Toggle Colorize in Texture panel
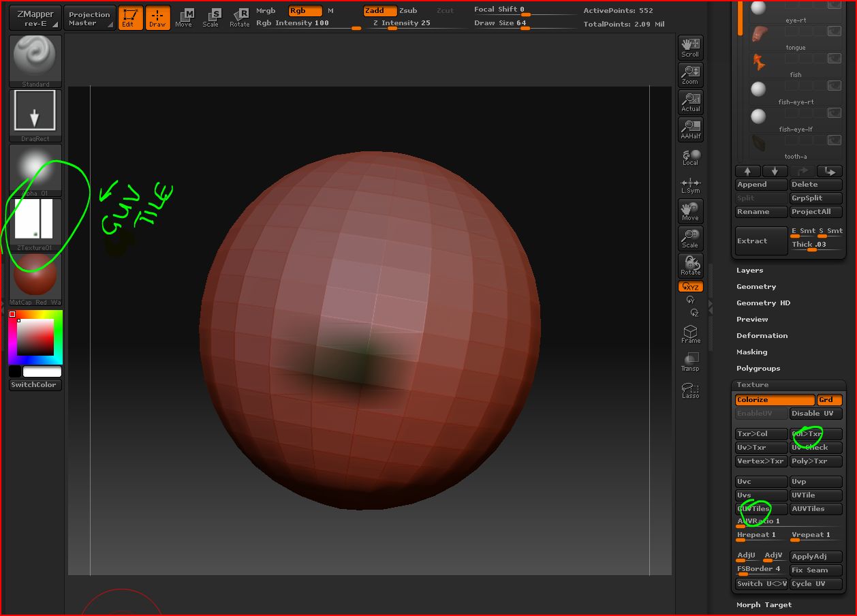Viewport: 857px width, 616px height. tap(775, 400)
